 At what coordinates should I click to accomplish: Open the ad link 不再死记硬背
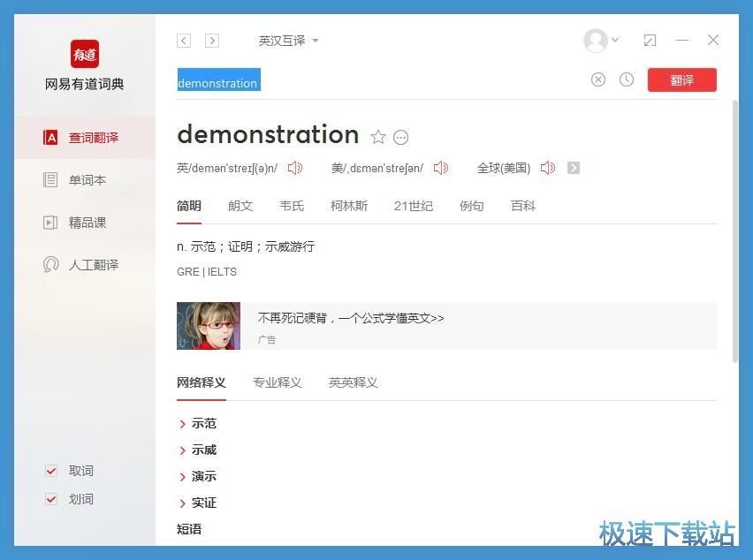pos(351,318)
